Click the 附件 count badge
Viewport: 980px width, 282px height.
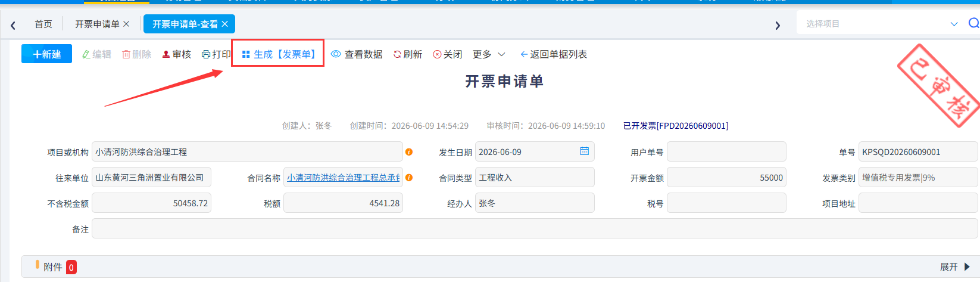pyautogui.click(x=71, y=268)
